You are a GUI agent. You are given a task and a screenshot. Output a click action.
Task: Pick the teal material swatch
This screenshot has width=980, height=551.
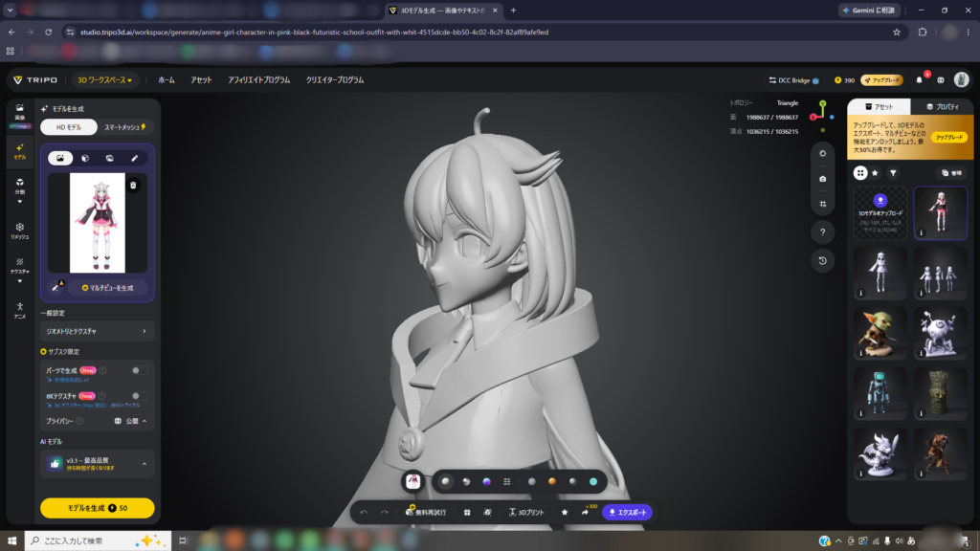pos(593,482)
